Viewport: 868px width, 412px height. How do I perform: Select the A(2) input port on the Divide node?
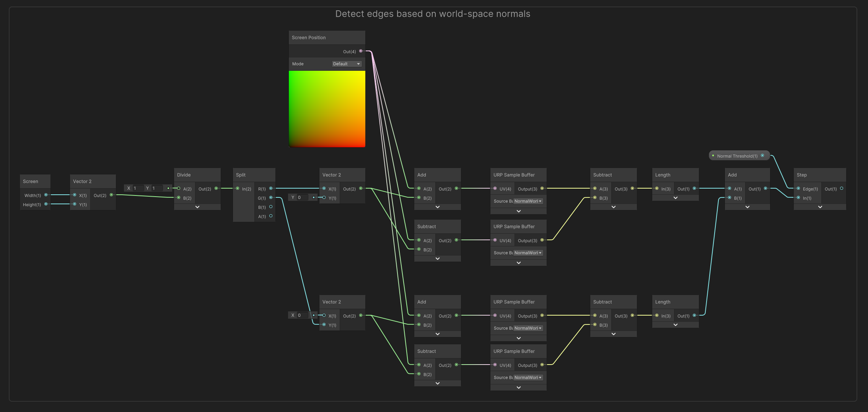(179, 188)
